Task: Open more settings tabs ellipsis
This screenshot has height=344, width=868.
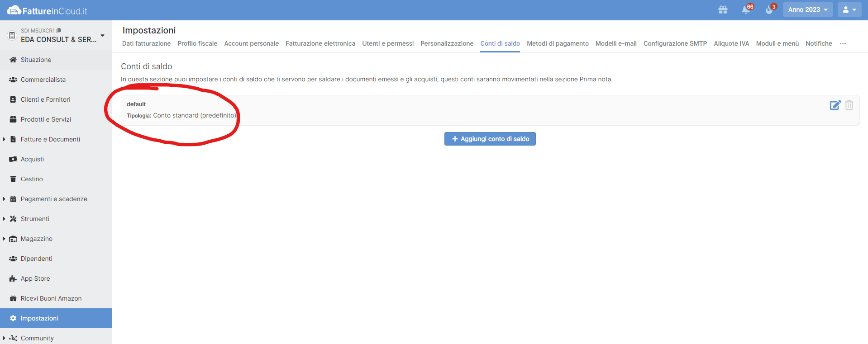Action: click(x=843, y=44)
